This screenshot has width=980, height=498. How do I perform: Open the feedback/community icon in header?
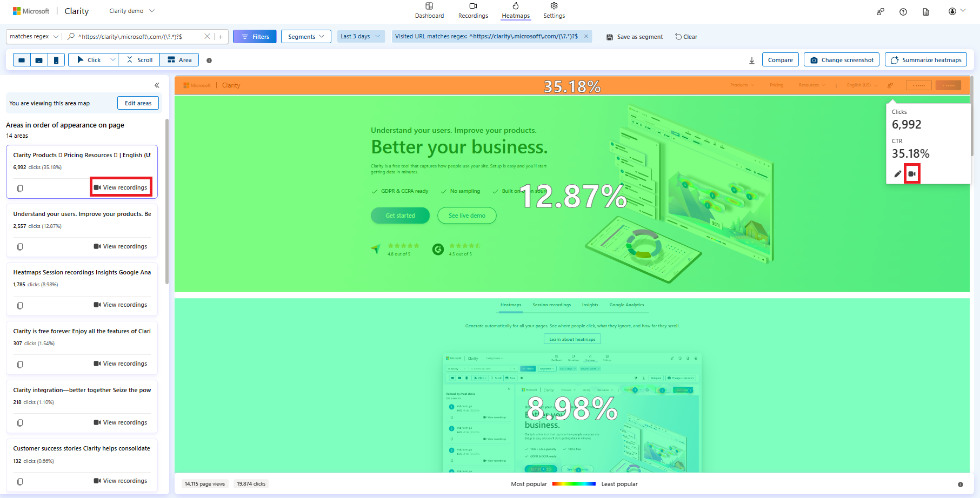click(x=881, y=11)
